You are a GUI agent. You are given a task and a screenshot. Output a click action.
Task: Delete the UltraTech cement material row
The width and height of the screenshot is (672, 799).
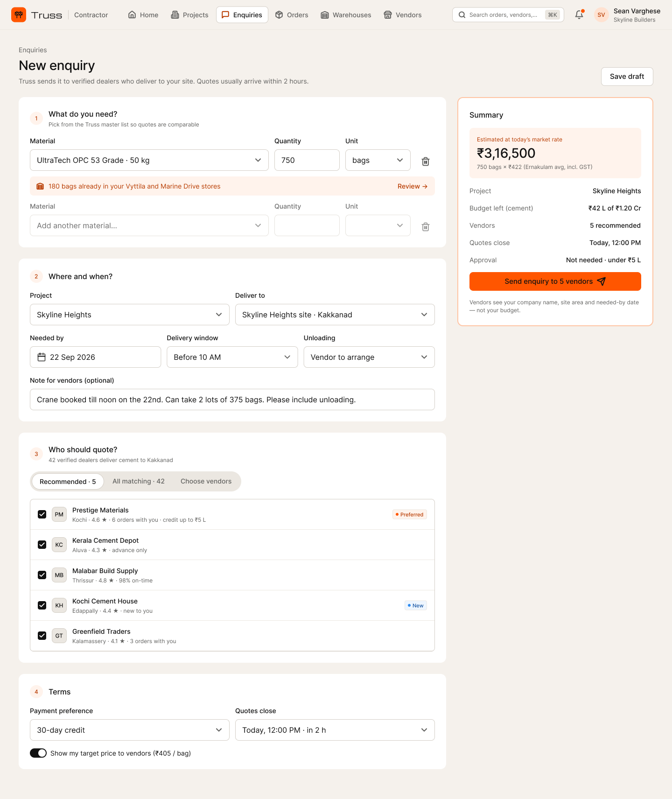click(x=426, y=161)
